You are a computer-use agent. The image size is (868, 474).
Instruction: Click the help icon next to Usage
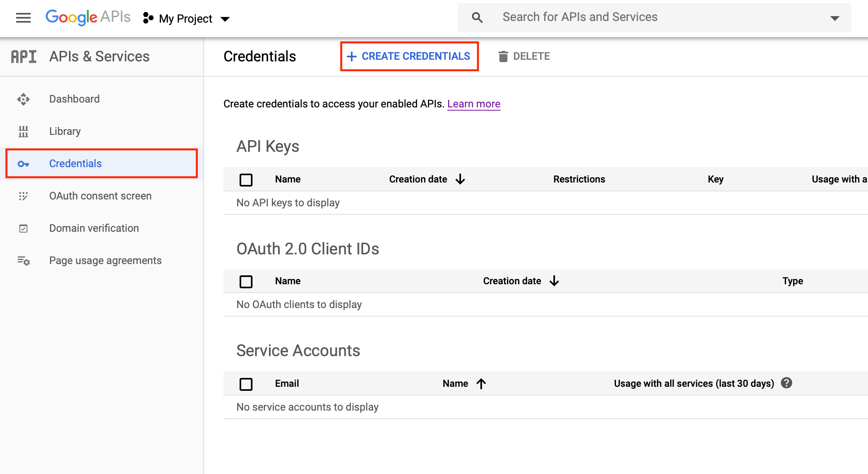pyautogui.click(x=787, y=383)
